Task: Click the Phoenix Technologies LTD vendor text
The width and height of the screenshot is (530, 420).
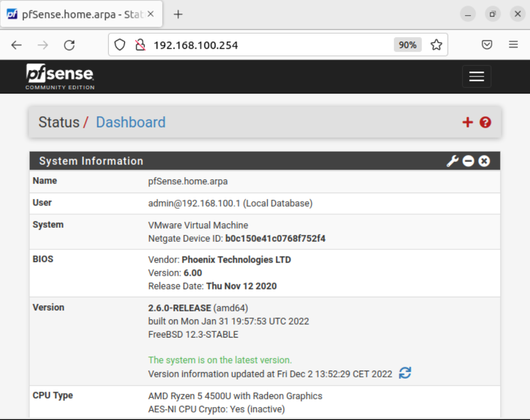Action: pos(236,260)
